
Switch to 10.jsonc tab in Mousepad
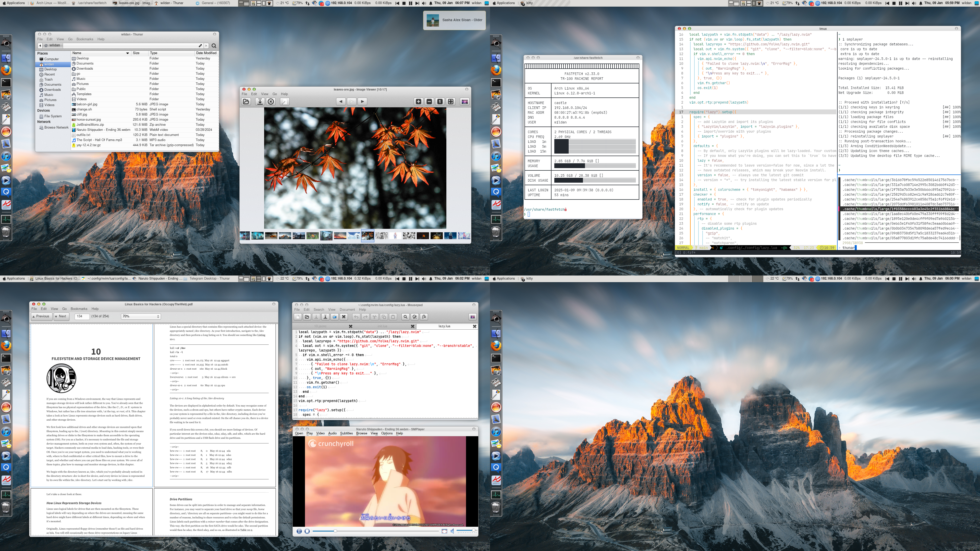[x=320, y=326]
